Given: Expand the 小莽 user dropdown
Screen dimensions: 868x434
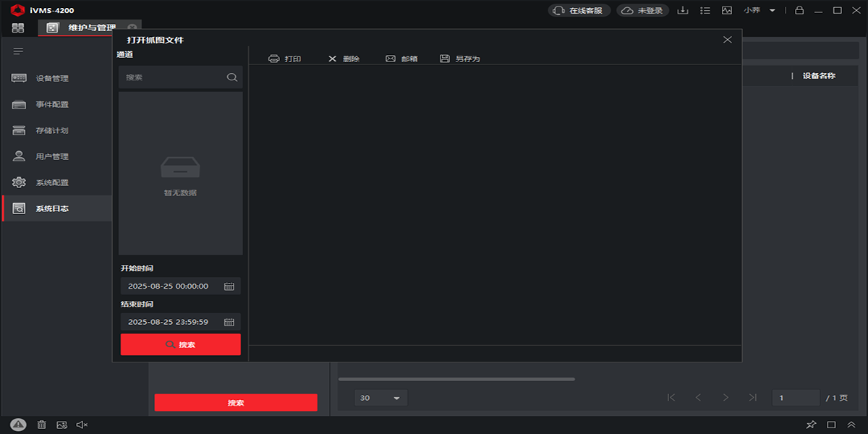Looking at the screenshot, I should coord(759,11).
